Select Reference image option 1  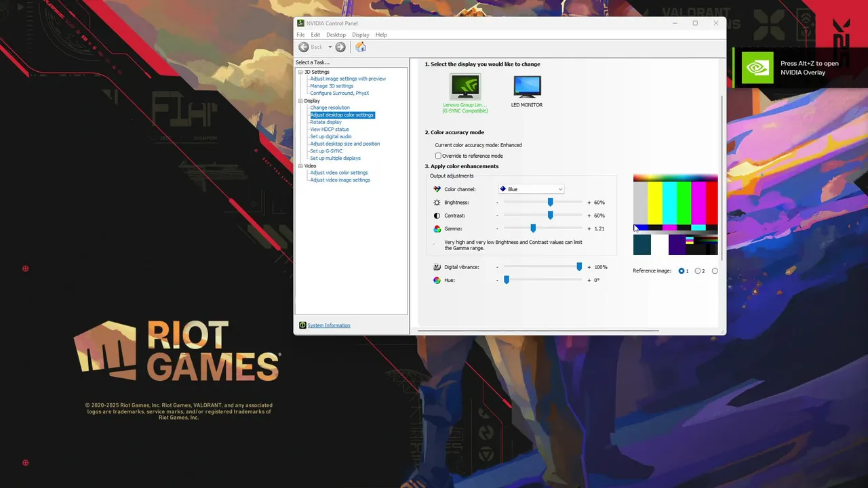click(682, 271)
